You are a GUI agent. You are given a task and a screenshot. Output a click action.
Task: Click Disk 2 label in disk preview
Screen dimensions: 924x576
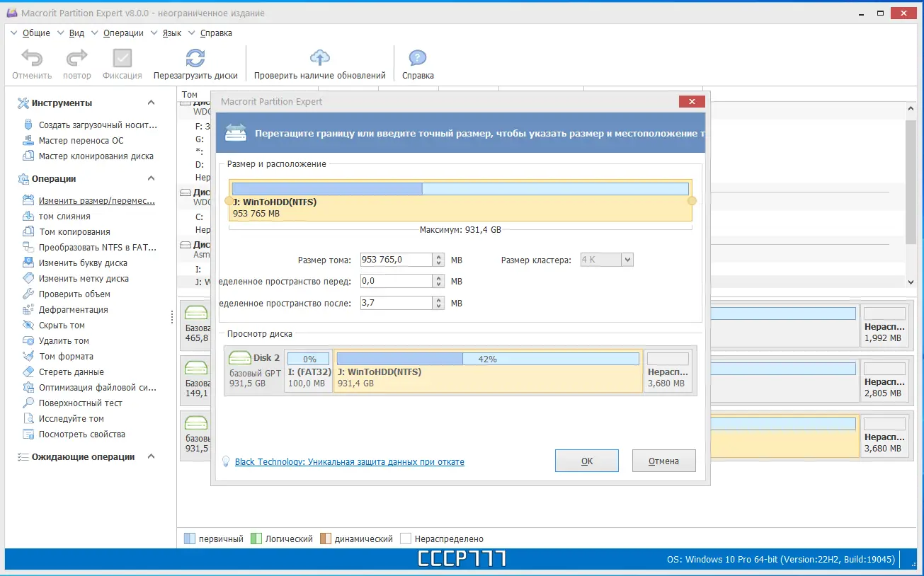267,358
